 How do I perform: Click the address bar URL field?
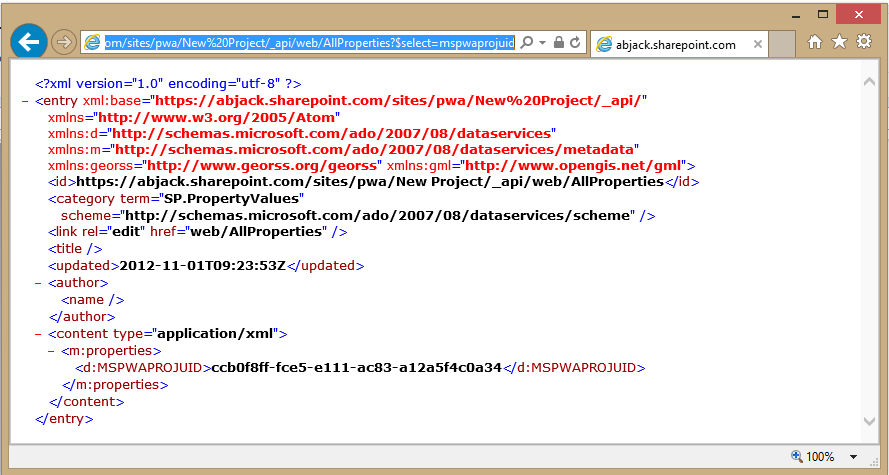click(310, 43)
